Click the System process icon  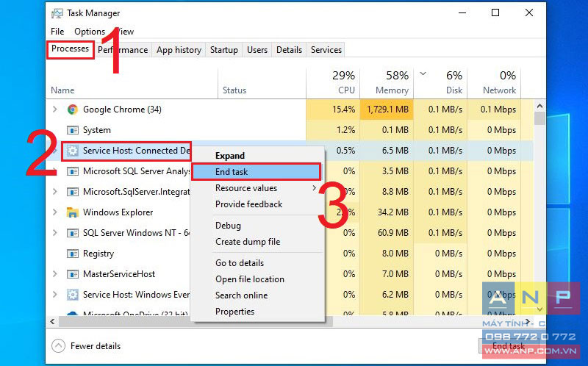click(72, 130)
